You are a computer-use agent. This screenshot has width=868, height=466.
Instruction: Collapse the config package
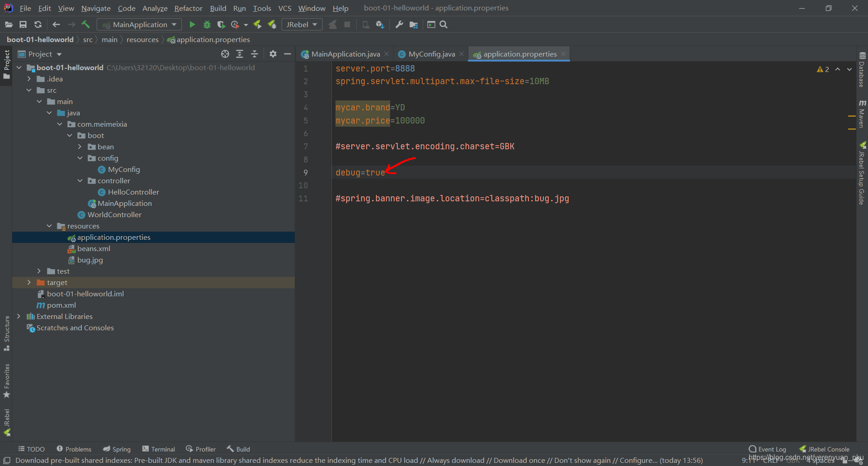coord(80,158)
